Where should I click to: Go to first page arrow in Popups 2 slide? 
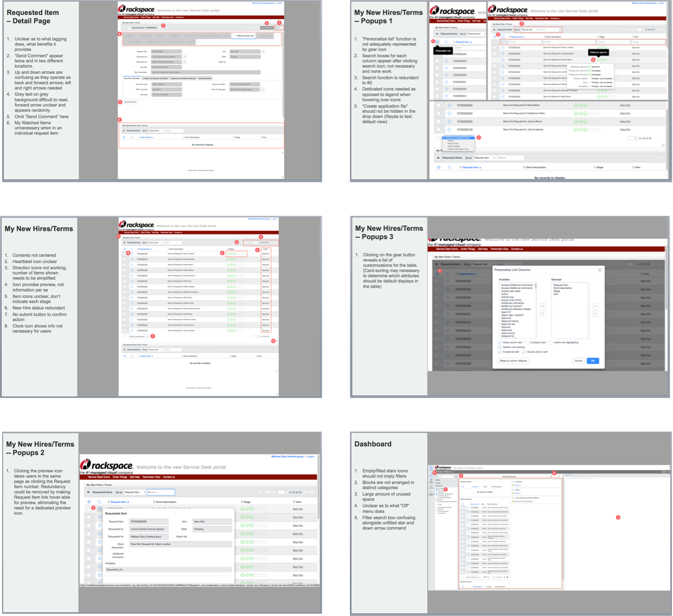(x=267, y=492)
